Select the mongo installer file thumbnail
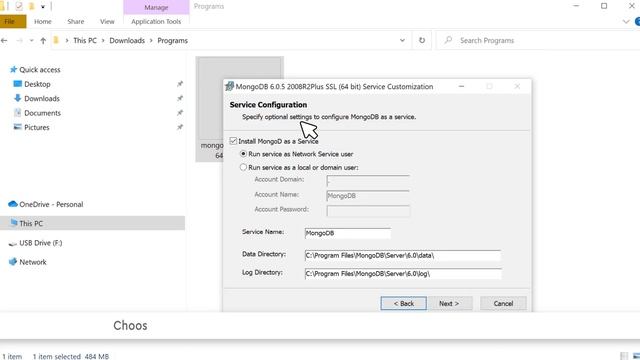640x360 pixels. point(211,109)
